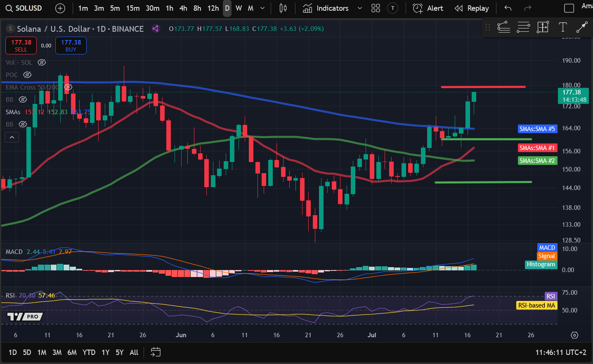Viewport: 593px width, 364px height.
Task: Toggle visibility of POC indicator
Action: click(x=27, y=75)
